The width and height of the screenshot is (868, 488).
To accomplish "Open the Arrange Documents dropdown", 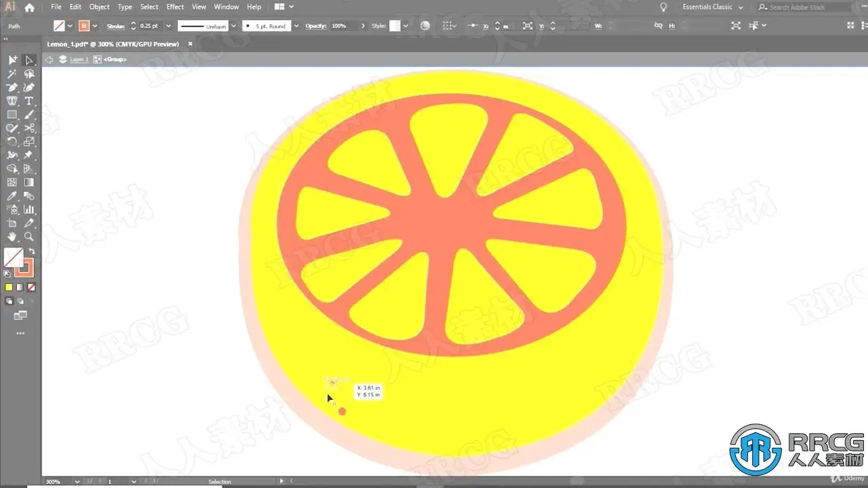I will point(284,7).
